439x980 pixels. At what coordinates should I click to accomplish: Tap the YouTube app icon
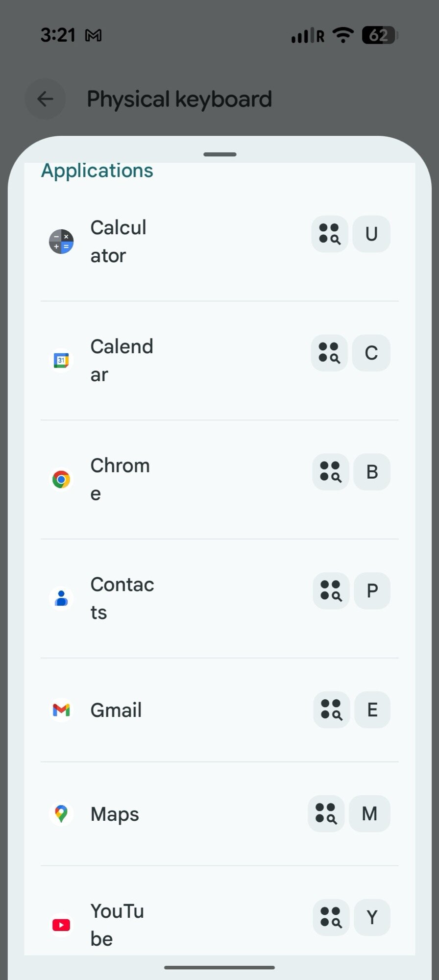pyautogui.click(x=61, y=925)
